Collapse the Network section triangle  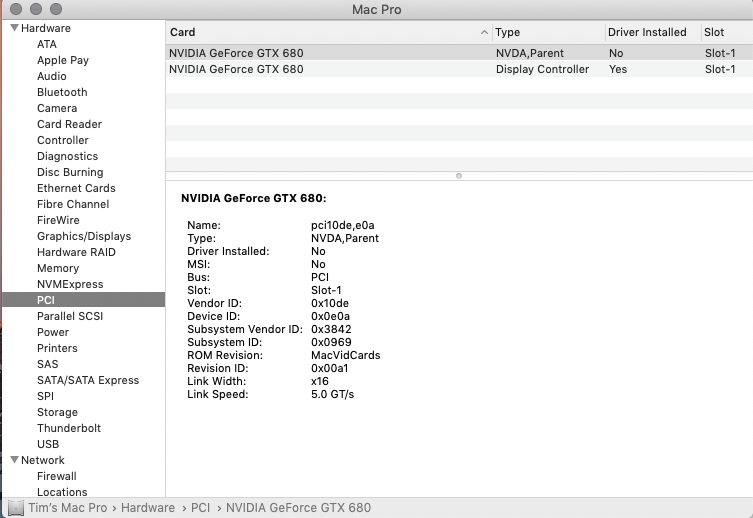14,460
